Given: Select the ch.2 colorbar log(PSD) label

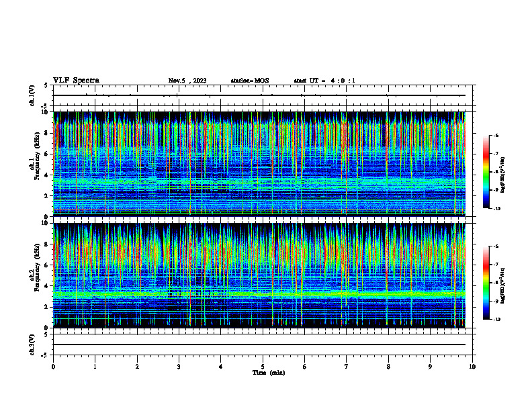Looking at the screenshot, I should coord(503,286).
